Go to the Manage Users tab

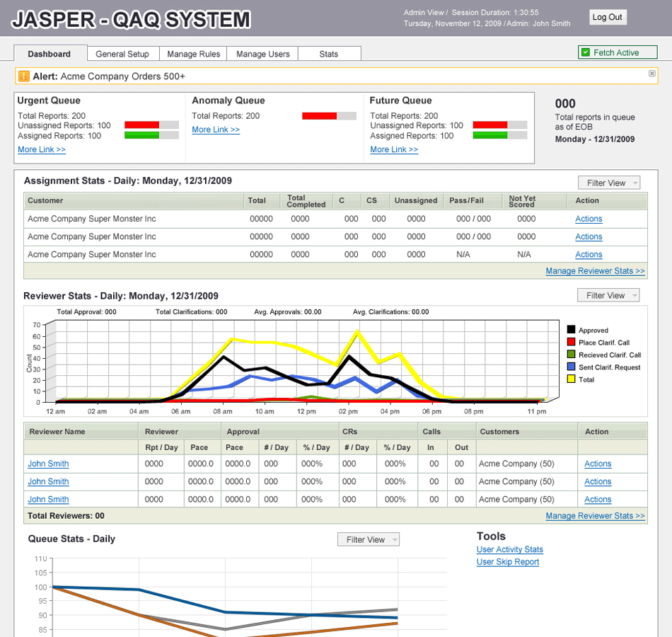[x=262, y=54]
